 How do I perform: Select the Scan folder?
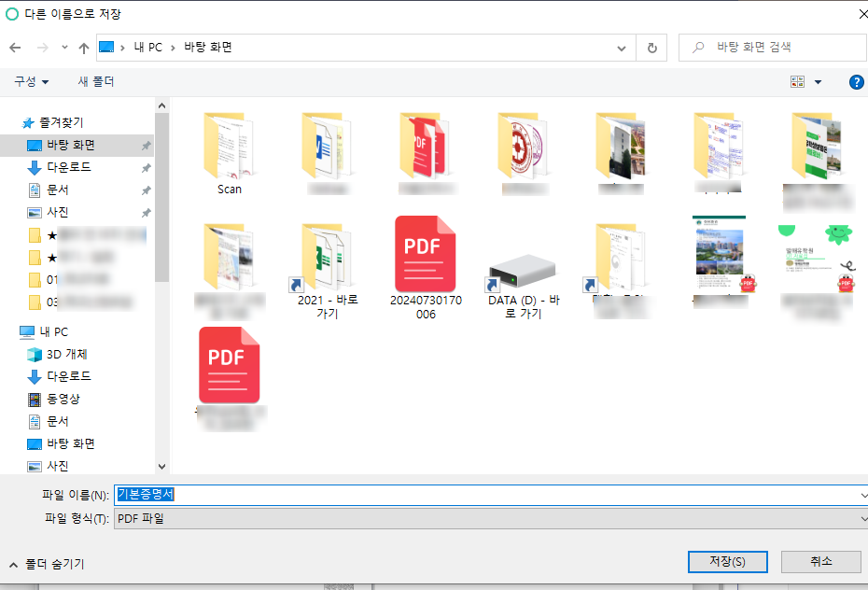pos(230,153)
